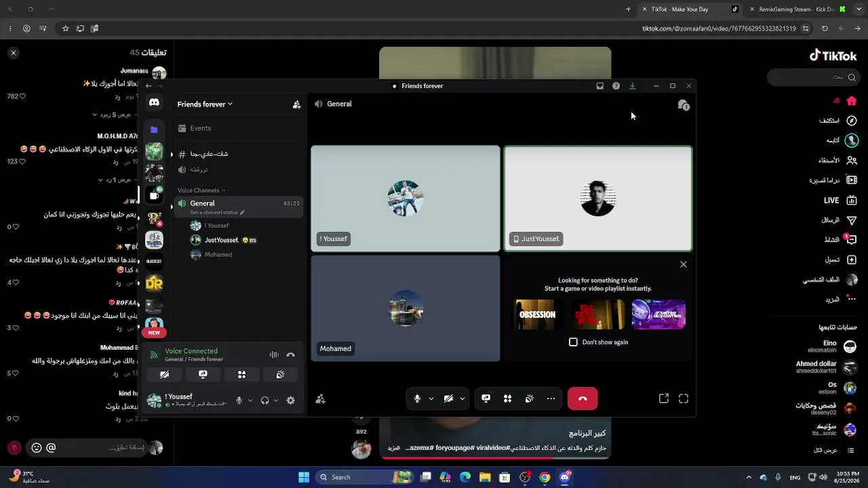Open soundboard in the sidebar panel

[280, 374]
